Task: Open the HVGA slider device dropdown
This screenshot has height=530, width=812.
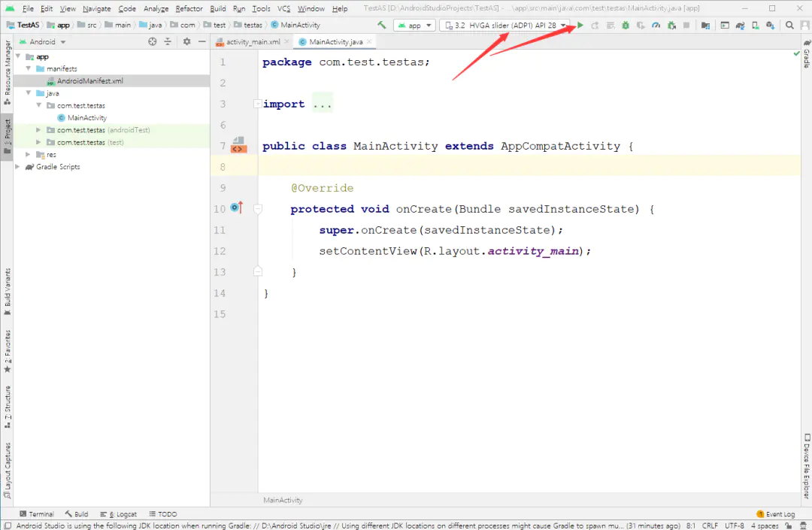Action: [x=504, y=25]
